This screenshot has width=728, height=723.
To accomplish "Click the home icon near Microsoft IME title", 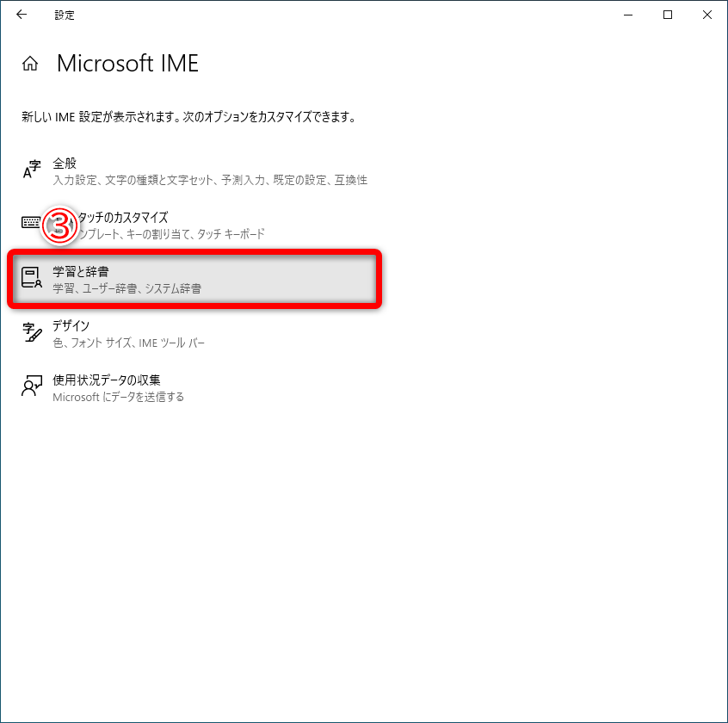I will [29, 63].
